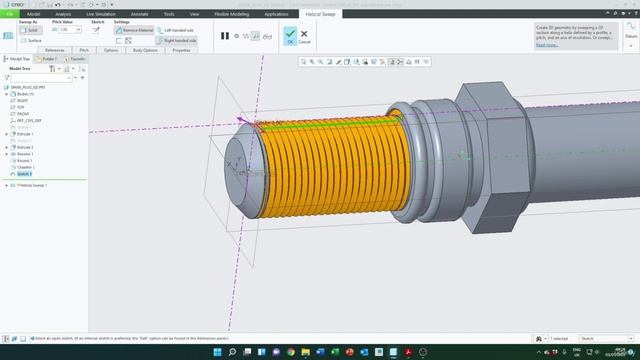Viewport: 640px width, 360px height.
Task: Switch to the Tools ribbon tab
Action: click(169, 14)
